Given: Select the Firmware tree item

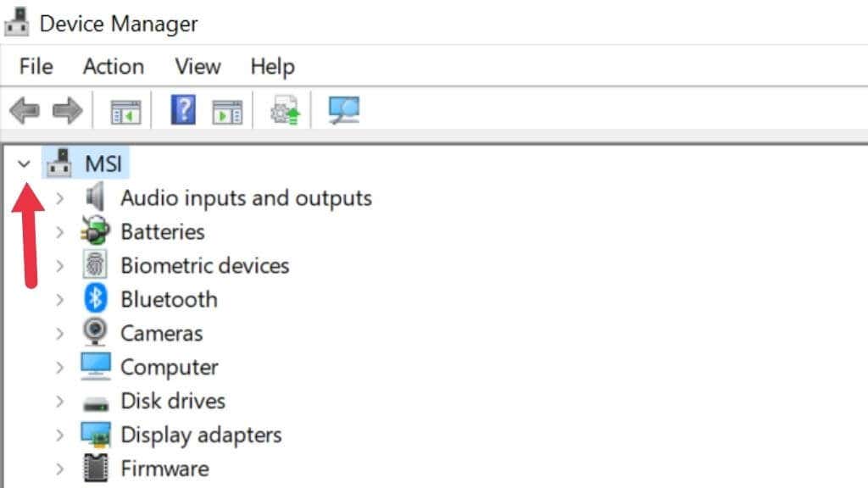Looking at the screenshot, I should tap(164, 469).
